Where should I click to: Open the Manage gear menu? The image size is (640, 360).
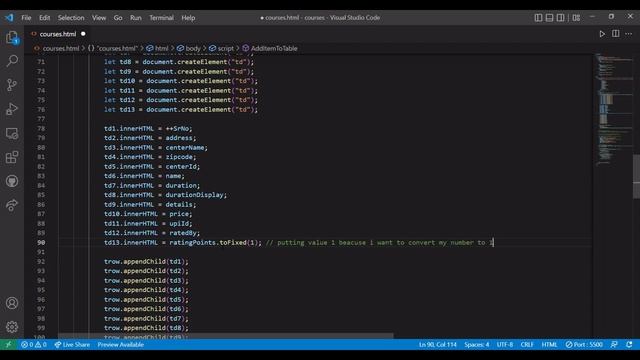pos(12,327)
